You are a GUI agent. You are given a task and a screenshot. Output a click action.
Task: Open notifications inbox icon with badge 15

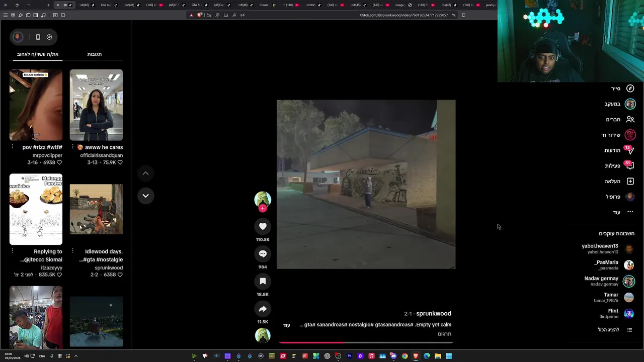[630, 150]
